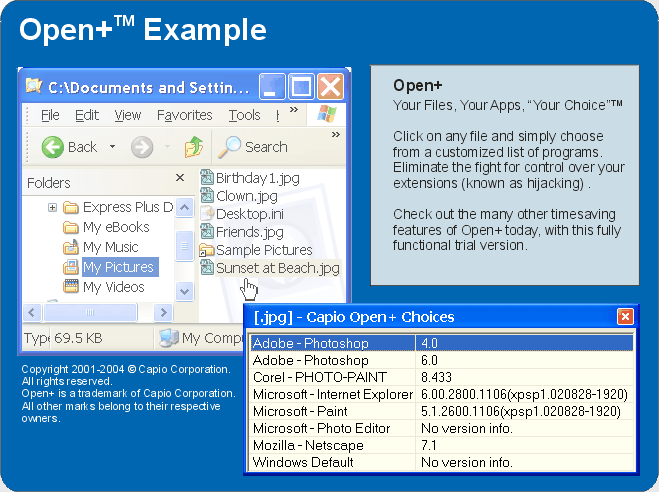Select My Videos in the folder tree

pyautogui.click(x=113, y=287)
